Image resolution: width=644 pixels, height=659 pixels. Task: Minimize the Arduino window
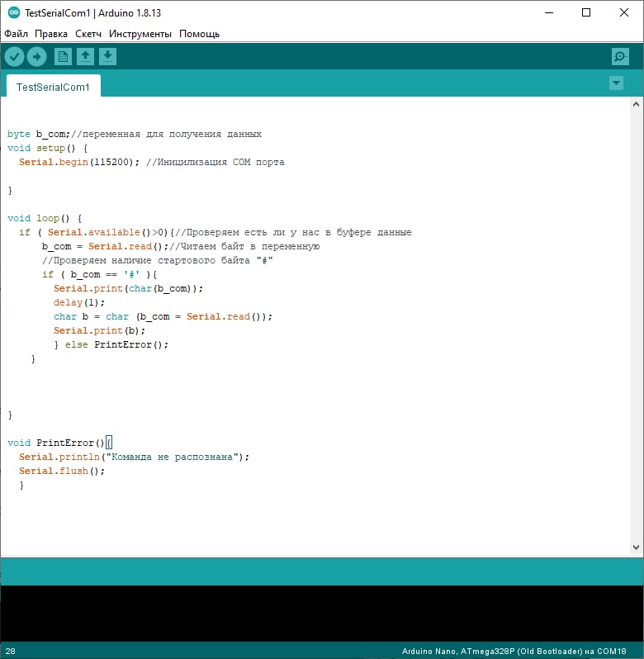549,12
